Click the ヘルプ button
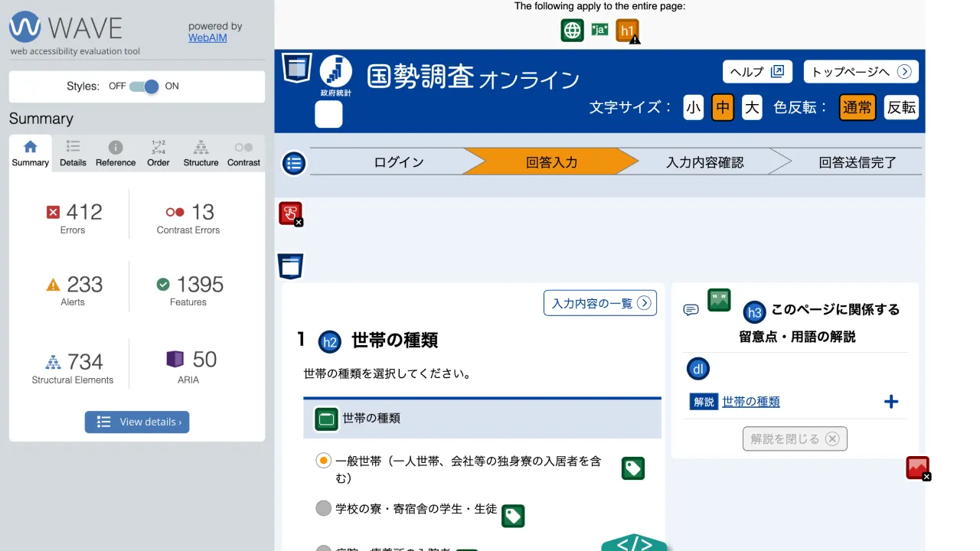The image size is (980, 551). coord(756,71)
